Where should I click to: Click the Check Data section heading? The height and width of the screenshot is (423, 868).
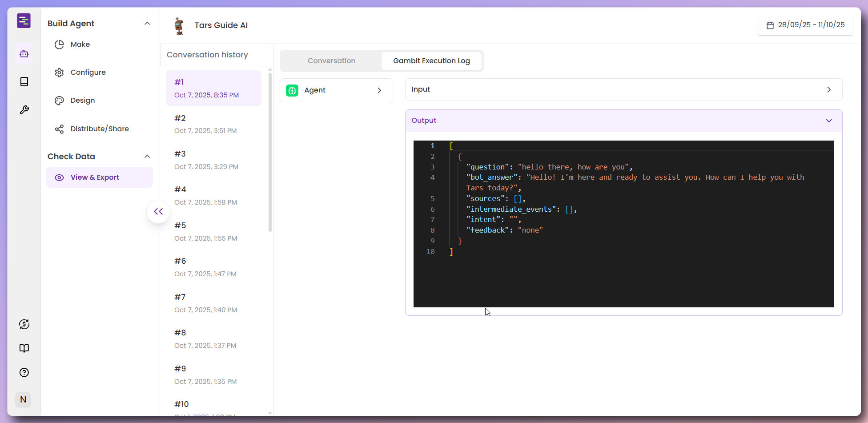tap(71, 157)
